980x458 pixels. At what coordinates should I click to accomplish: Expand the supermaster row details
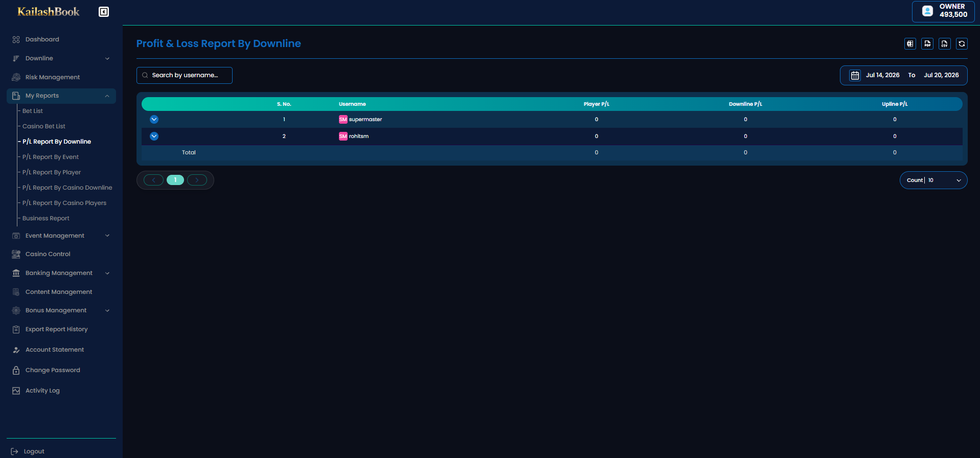(154, 120)
